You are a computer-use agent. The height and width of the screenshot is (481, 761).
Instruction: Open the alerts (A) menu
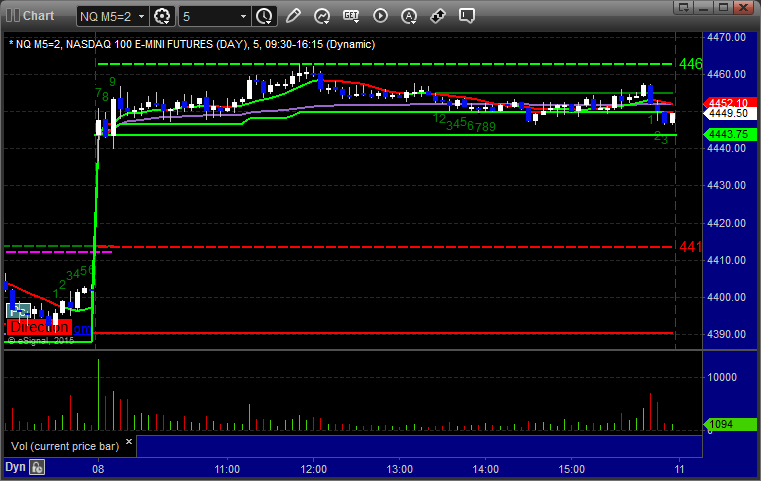coord(409,16)
